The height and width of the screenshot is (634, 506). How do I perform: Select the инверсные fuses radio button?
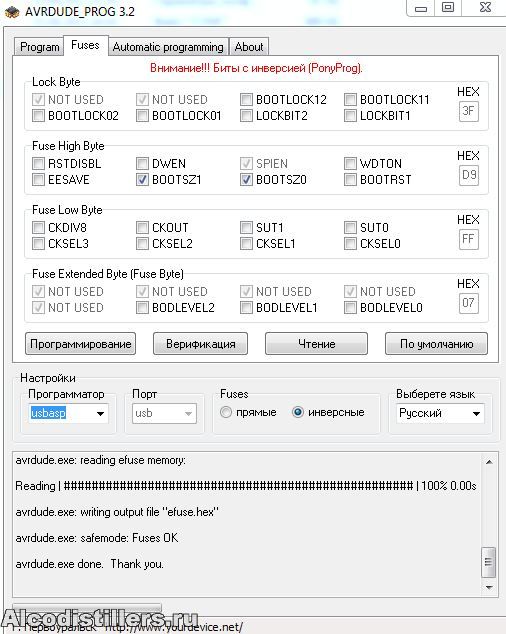click(x=298, y=412)
